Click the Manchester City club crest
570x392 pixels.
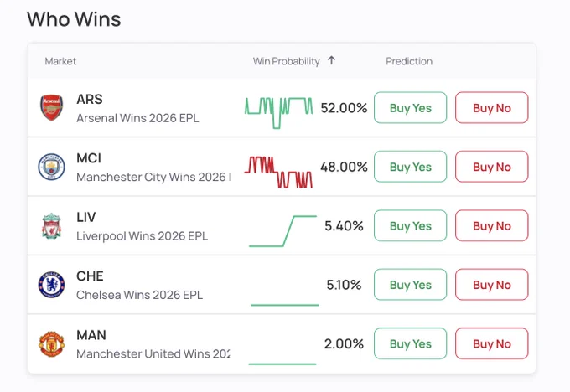pos(51,168)
